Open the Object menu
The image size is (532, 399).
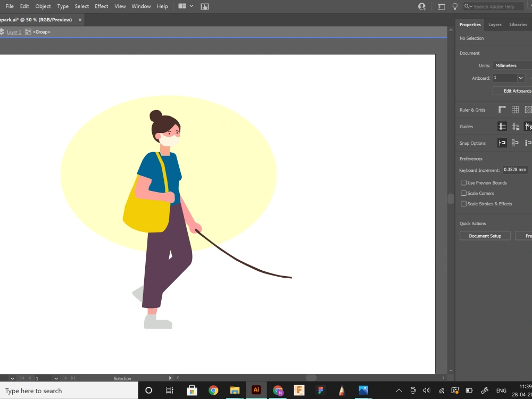coord(43,6)
